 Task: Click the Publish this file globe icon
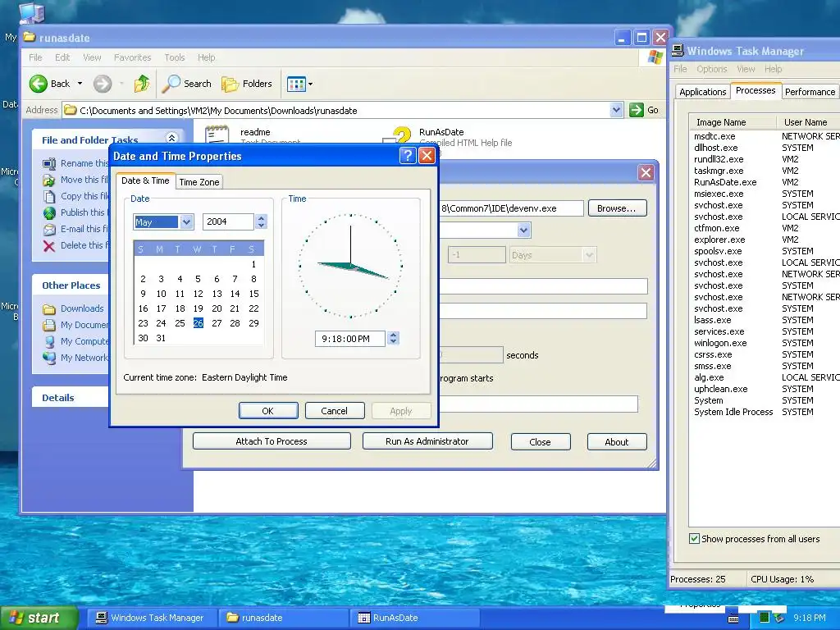pos(49,212)
